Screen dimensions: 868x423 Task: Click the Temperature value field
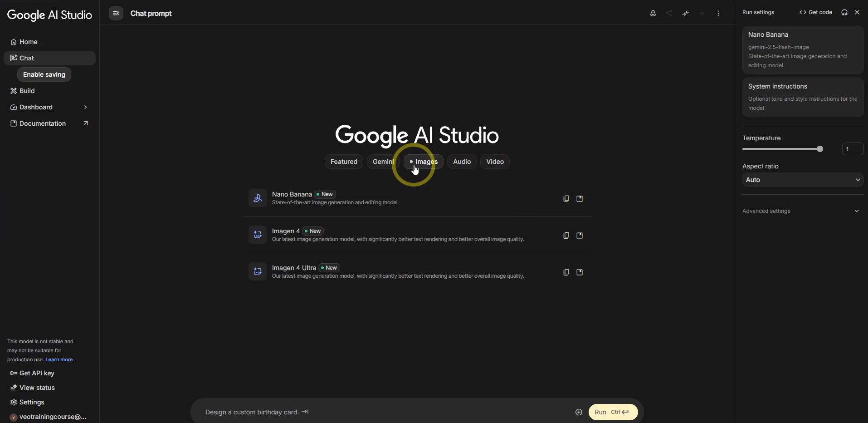tap(853, 149)
